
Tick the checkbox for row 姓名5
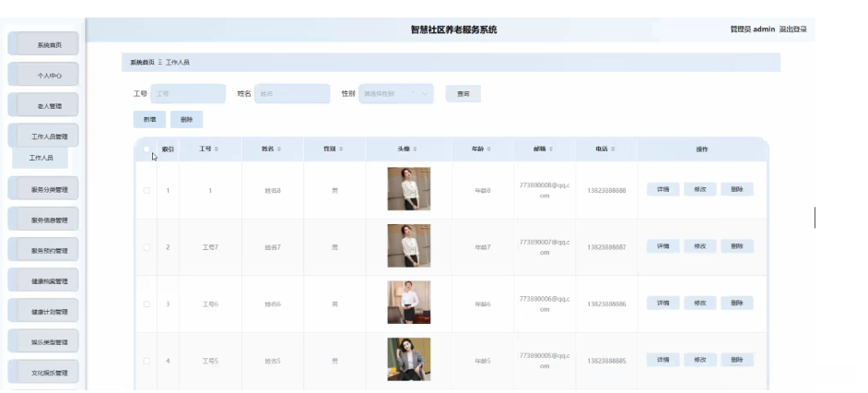pos(147,361)
